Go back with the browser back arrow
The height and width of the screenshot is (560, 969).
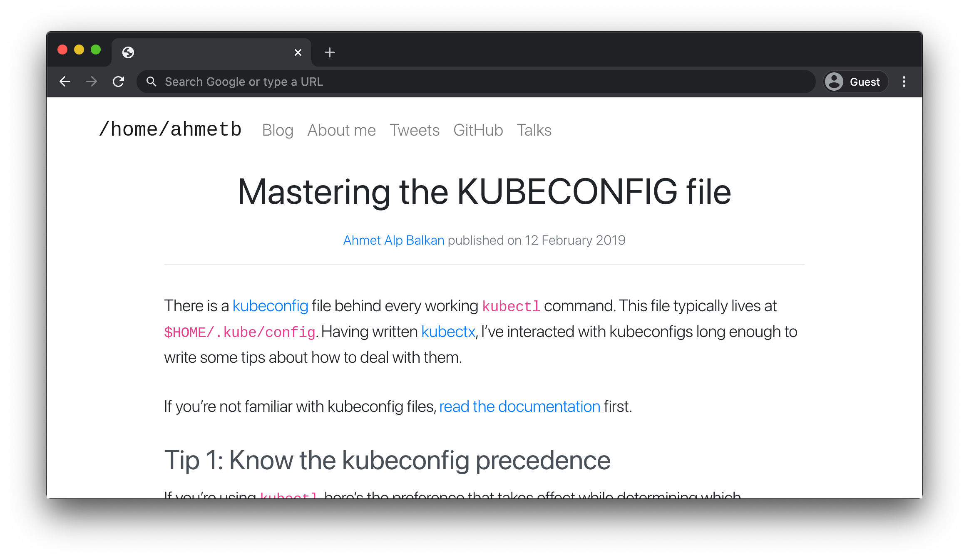click(65, 82)
